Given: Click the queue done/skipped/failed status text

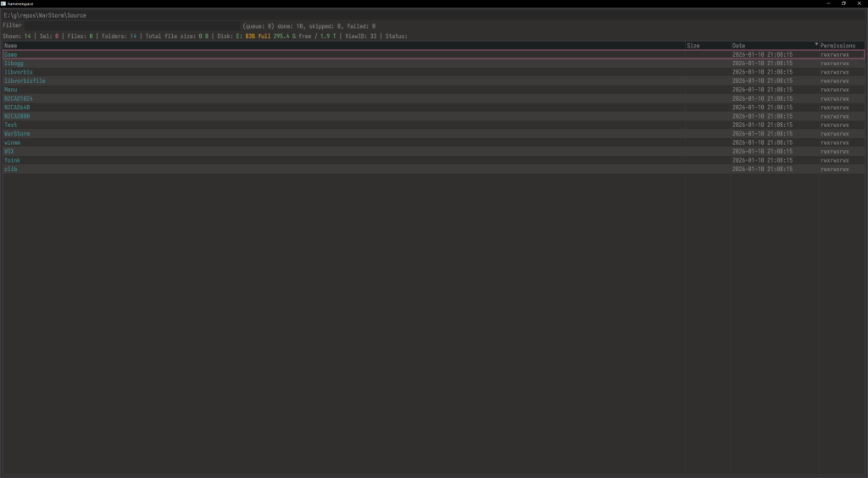Looking at the screenshot, I should point(309,26).
